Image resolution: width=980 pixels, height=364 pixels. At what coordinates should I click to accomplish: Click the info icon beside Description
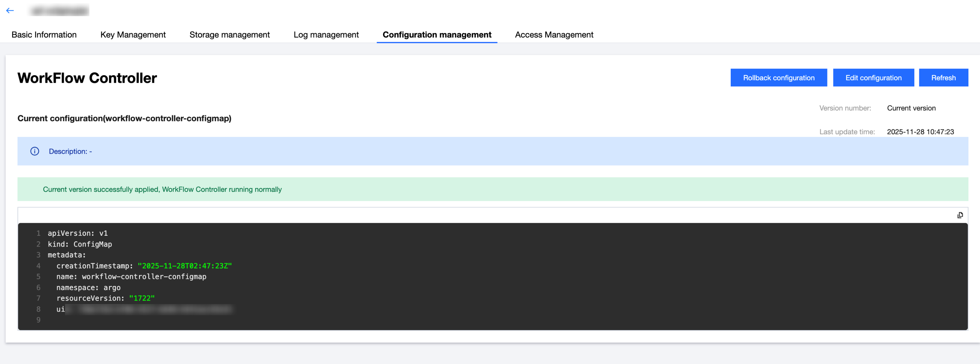35,151
